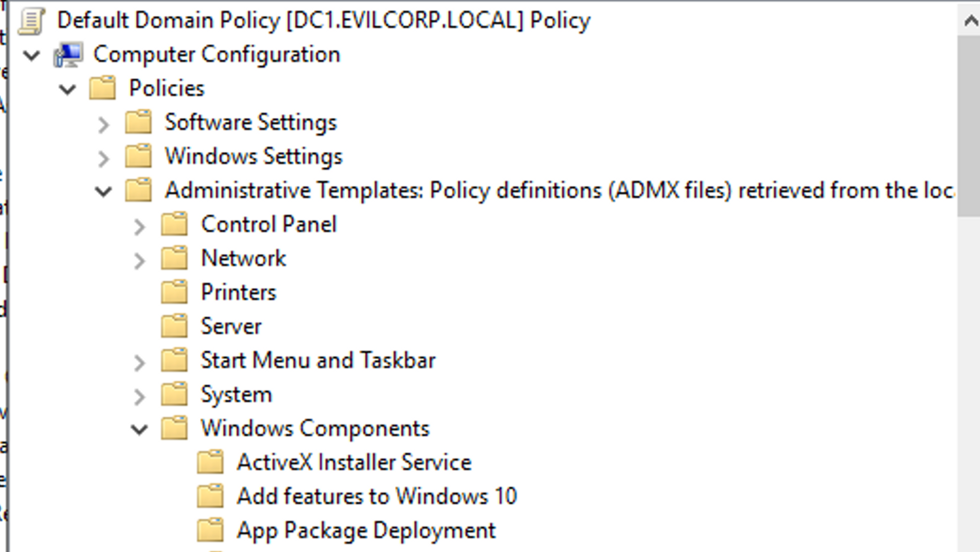Click the App Package Deployment folder icon
Image resolution: width=980 pixels, height=552 pixels.
[210, 530]
